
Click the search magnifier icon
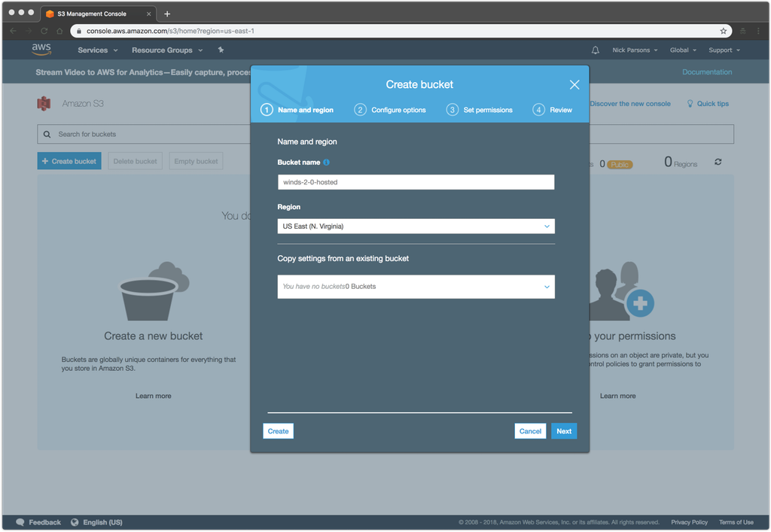tap(47, 134)
